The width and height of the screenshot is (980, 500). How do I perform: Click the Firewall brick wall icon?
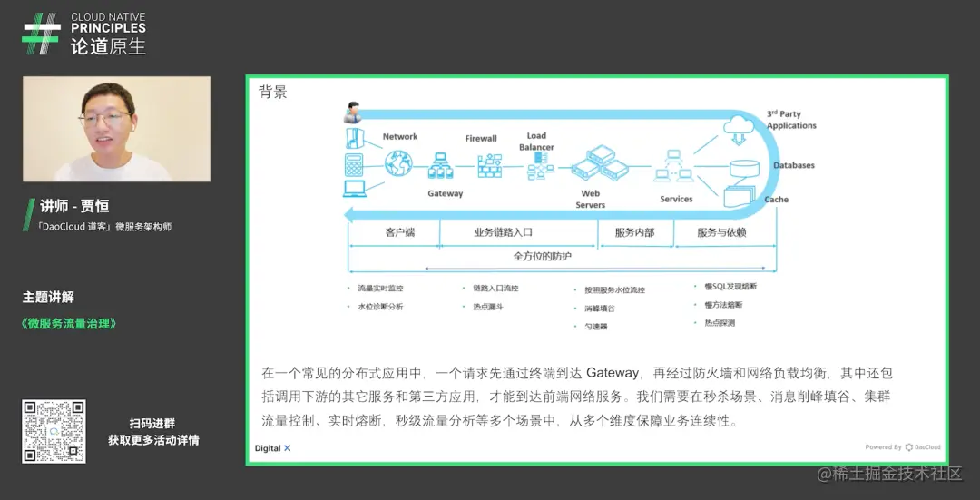(490, 166)
